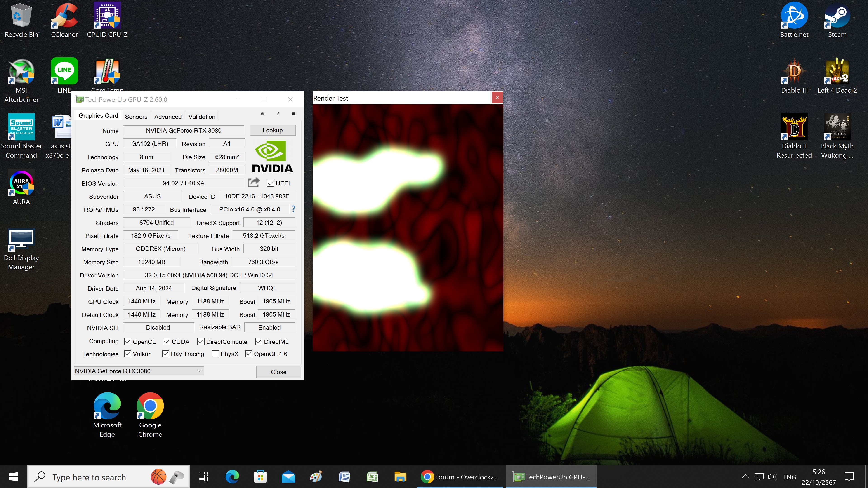
Task: Toggle the Vulkan checkbox
Action: 127,354
